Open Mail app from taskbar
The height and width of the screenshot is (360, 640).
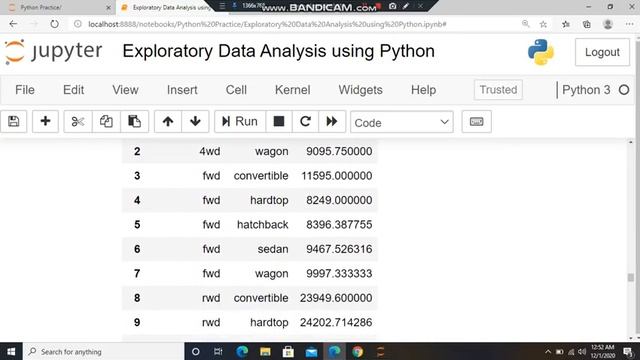coord(311,351)
